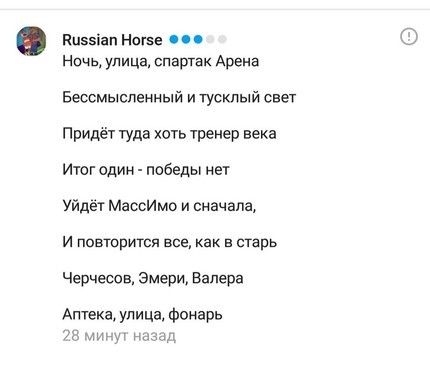The image size is (430, 371).
Task: Click the word 'МассИмо' in the comment
Action: point(143,206)
